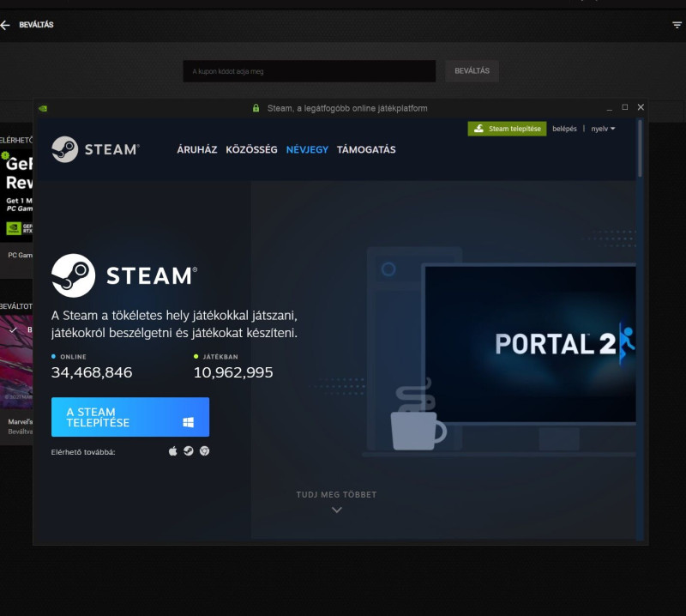Image resolution: width=686 pixels, height=616 pixels.
Task: Click blue A STEAM TELEPÍTÉSE button
Action: pos(130,417)
